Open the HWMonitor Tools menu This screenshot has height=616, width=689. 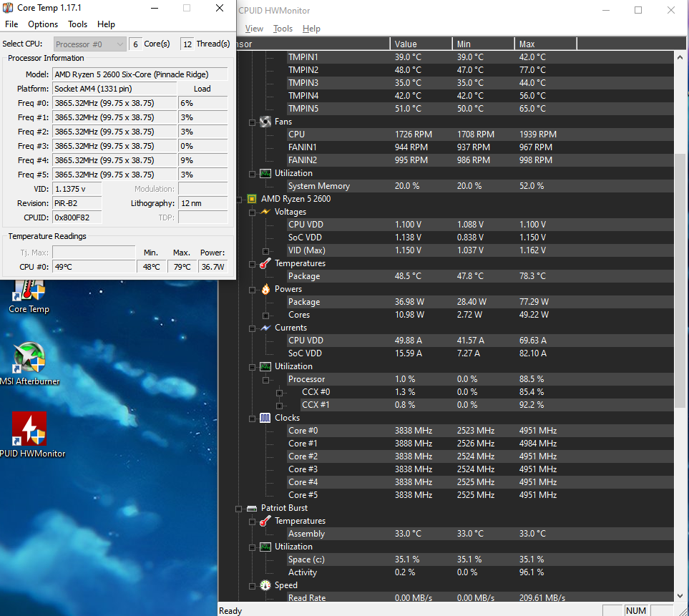283,29
